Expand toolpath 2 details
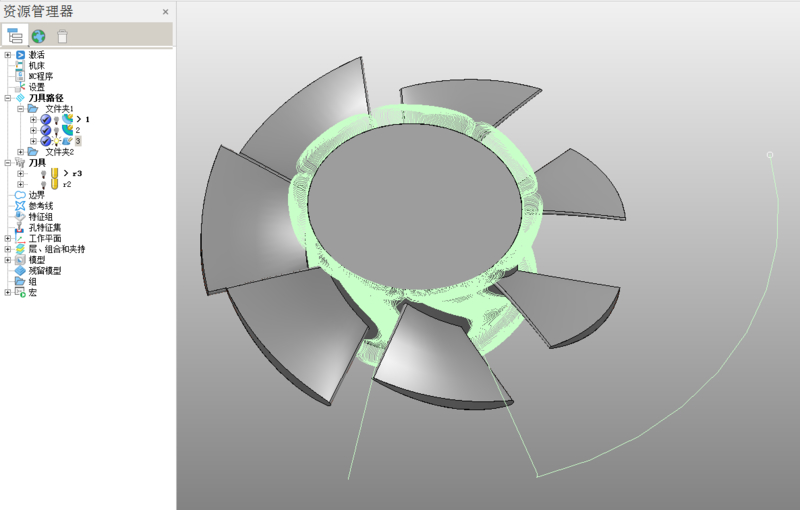This screenshot has height=510, width=800. click(33, 130)
